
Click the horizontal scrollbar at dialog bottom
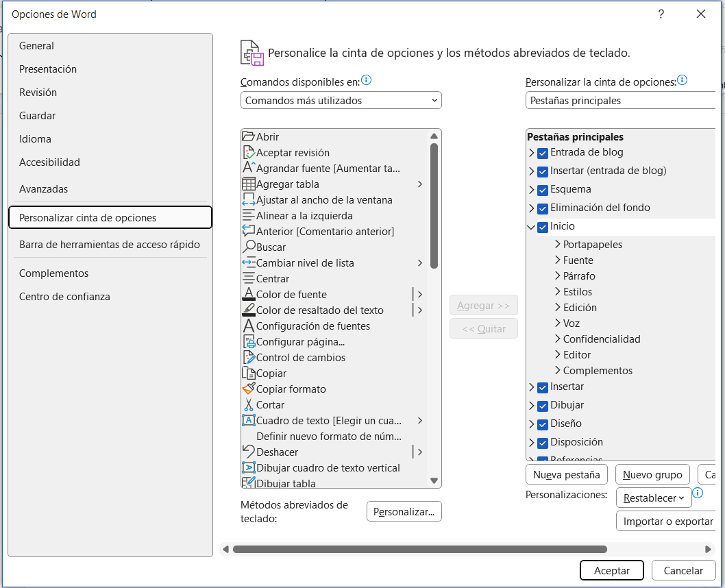pos(419,549)
